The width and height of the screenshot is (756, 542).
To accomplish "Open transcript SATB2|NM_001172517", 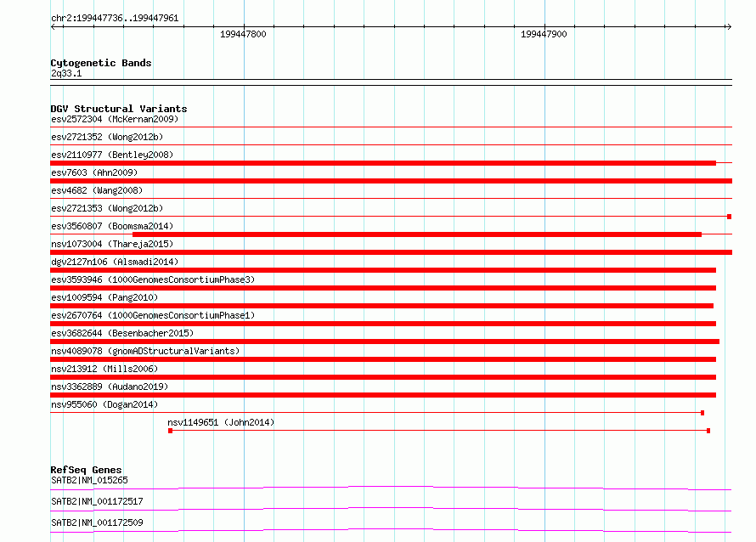I will [x=97, y=501].
